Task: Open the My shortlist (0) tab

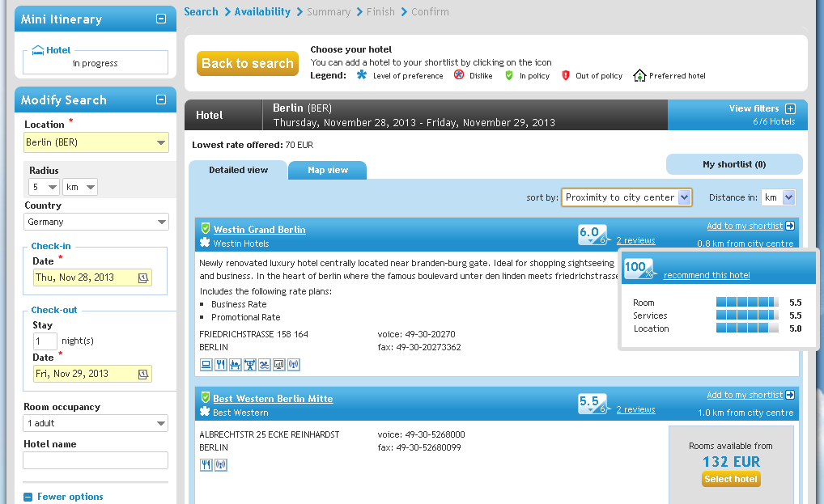Action: tap(734, 164)
